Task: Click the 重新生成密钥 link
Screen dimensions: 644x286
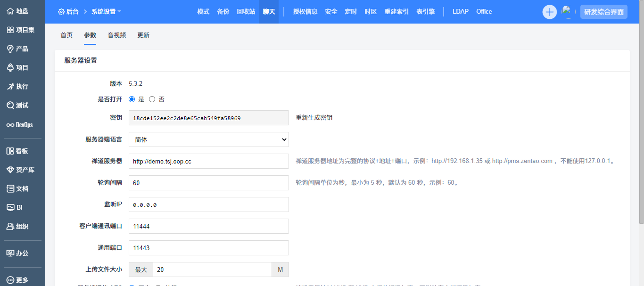Action: click(314, 118)
